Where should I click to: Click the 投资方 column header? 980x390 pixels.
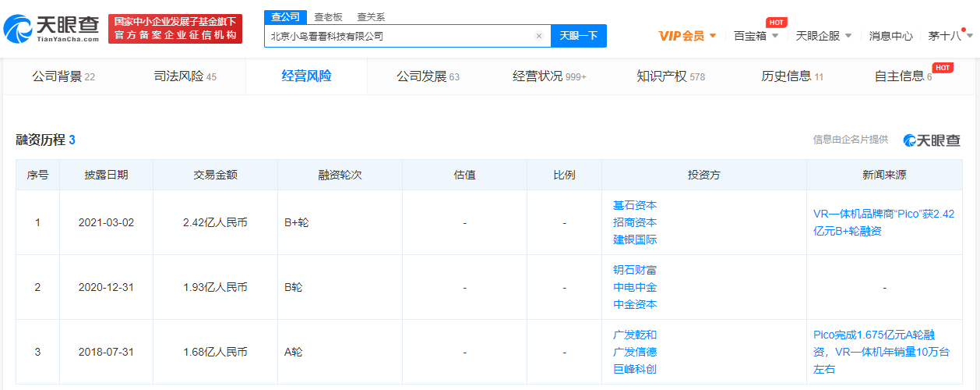click(703, 175)
